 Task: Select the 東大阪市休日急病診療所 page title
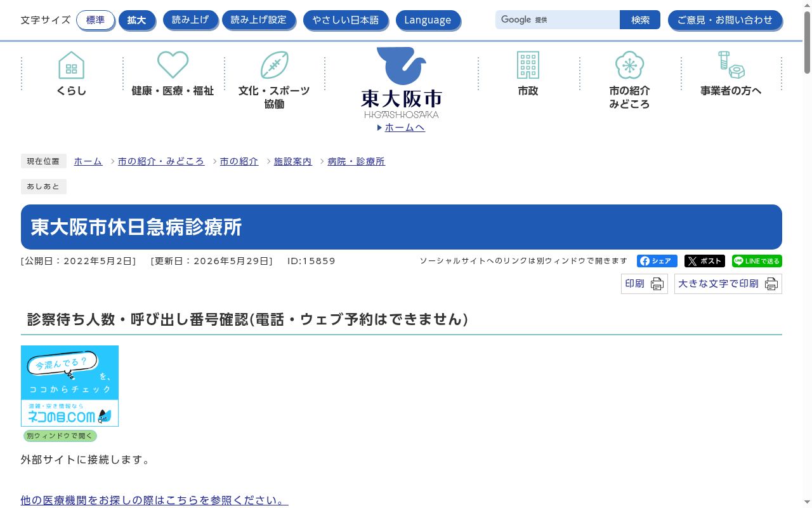pos(136,227)
